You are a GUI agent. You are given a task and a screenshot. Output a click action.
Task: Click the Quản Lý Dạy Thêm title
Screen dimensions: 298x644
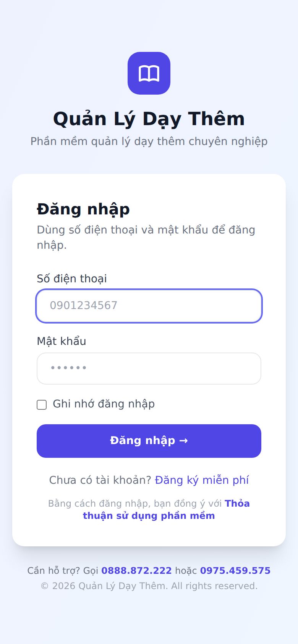(x=149, y=119)
